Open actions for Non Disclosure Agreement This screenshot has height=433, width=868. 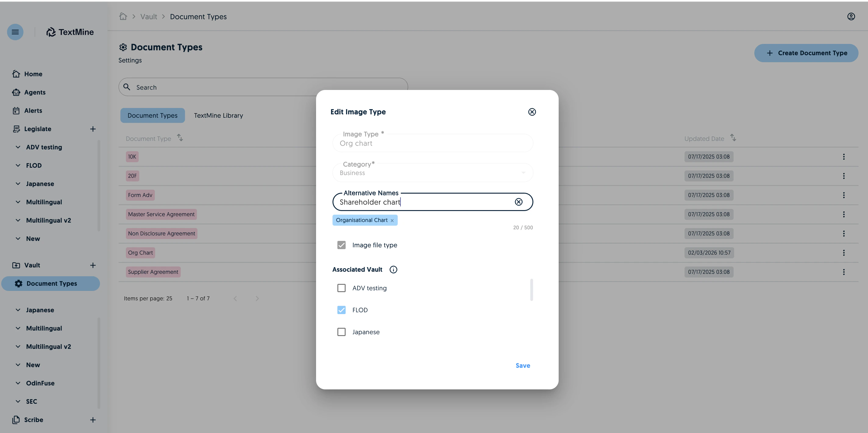pyautogui.click(x=843, y=233)
